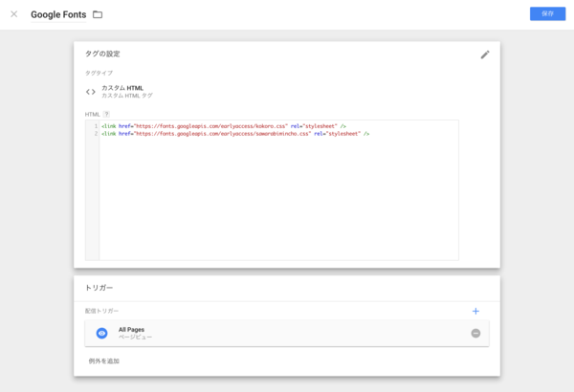The image size is (574, 392).
Task: Open the All Pages trigger row
Action: pos(287,333)
